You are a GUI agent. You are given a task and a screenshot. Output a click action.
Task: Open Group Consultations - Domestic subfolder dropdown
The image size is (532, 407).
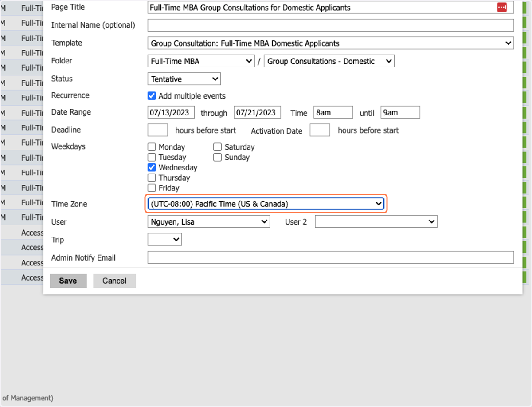click(329, 61)
